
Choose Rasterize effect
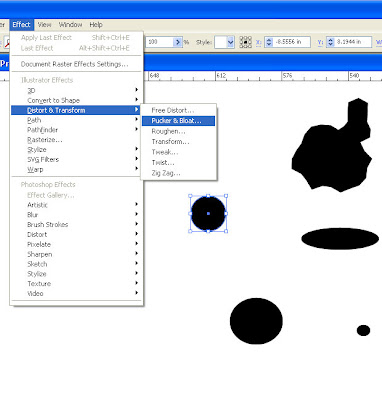(76, 140)
